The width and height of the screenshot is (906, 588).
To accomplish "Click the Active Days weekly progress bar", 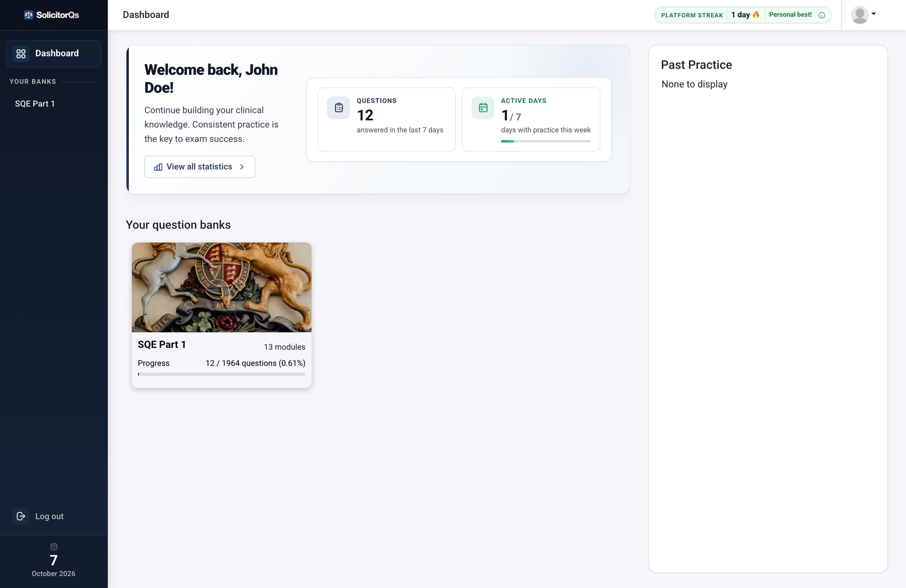I will click(546, 141).
